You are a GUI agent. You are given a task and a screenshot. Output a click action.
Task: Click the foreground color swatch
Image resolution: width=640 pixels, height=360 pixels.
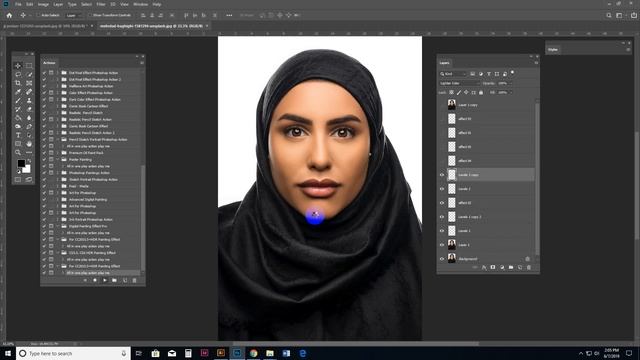[x=21, y=163]
